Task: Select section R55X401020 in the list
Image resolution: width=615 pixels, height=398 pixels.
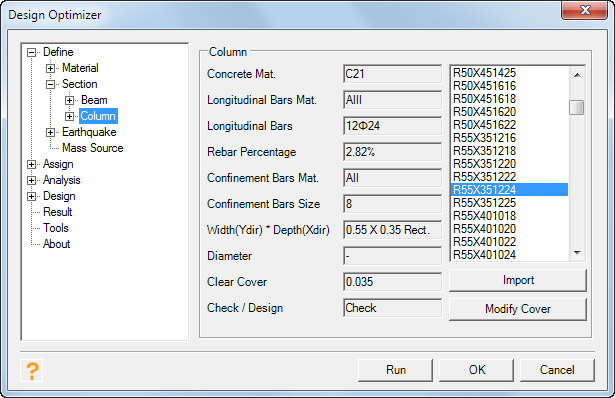Action: [509, 229]
